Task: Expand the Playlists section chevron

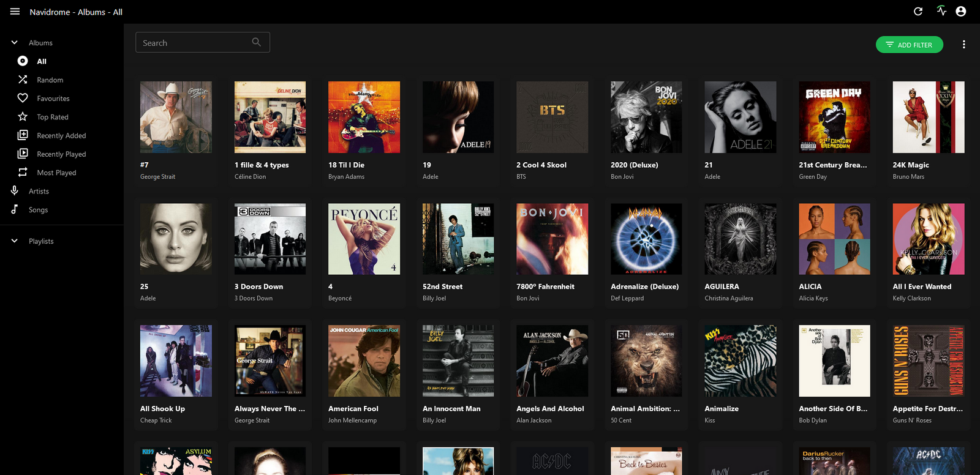Action: (15, 241)
